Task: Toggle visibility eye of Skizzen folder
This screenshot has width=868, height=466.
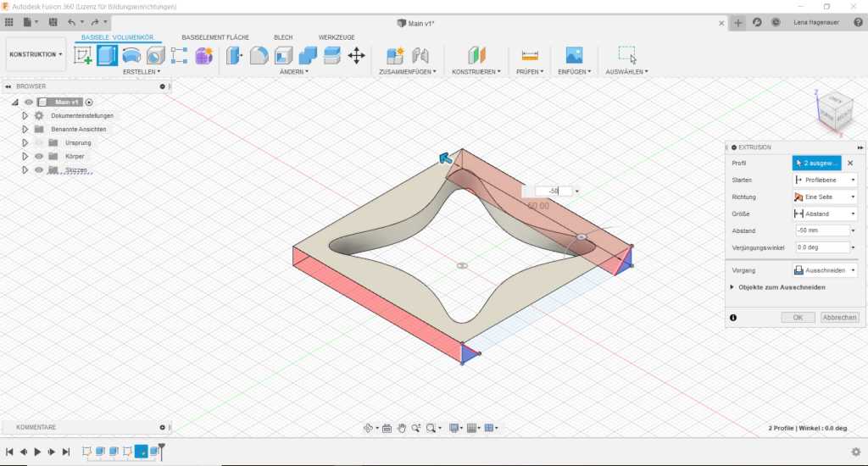Action: (39, 170)
